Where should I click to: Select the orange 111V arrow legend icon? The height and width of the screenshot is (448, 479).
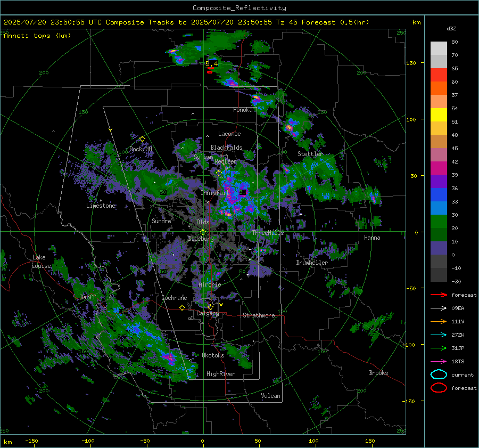pyautogui.click(x=439, y=321)
